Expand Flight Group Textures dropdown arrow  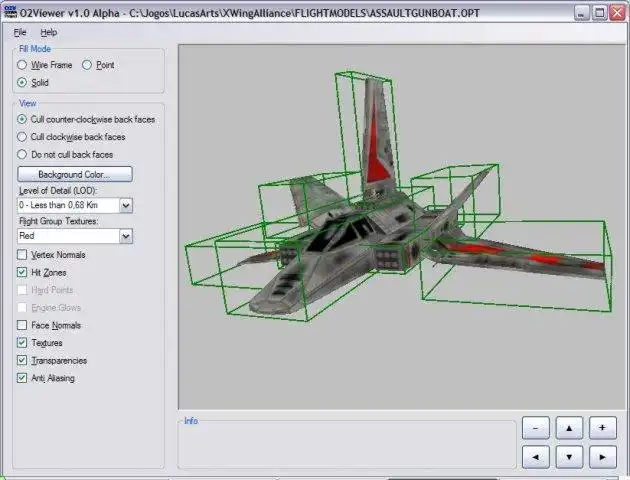126,236
